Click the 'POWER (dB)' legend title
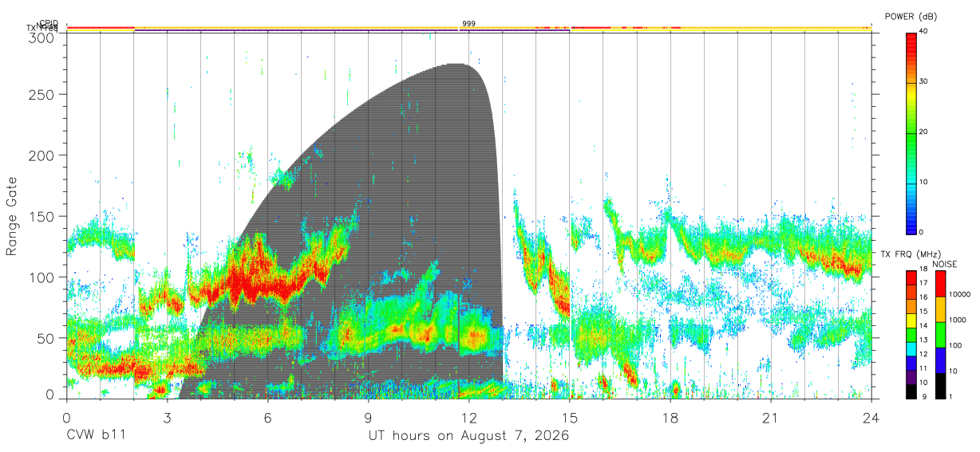 911,16
